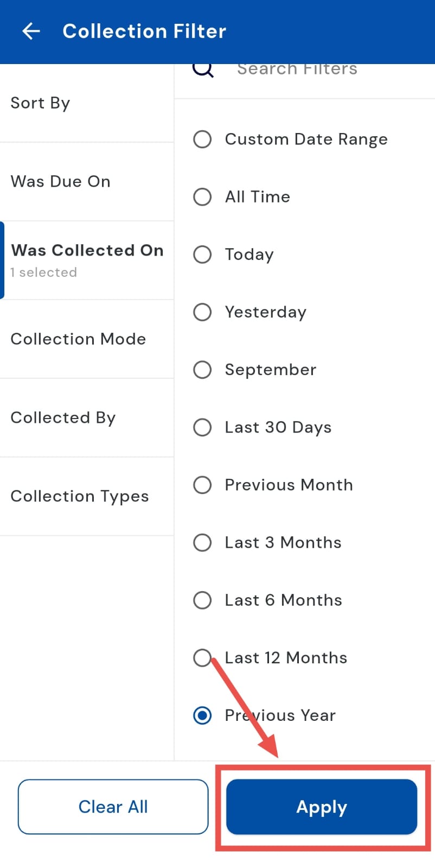Choose the All Time option

202,197
